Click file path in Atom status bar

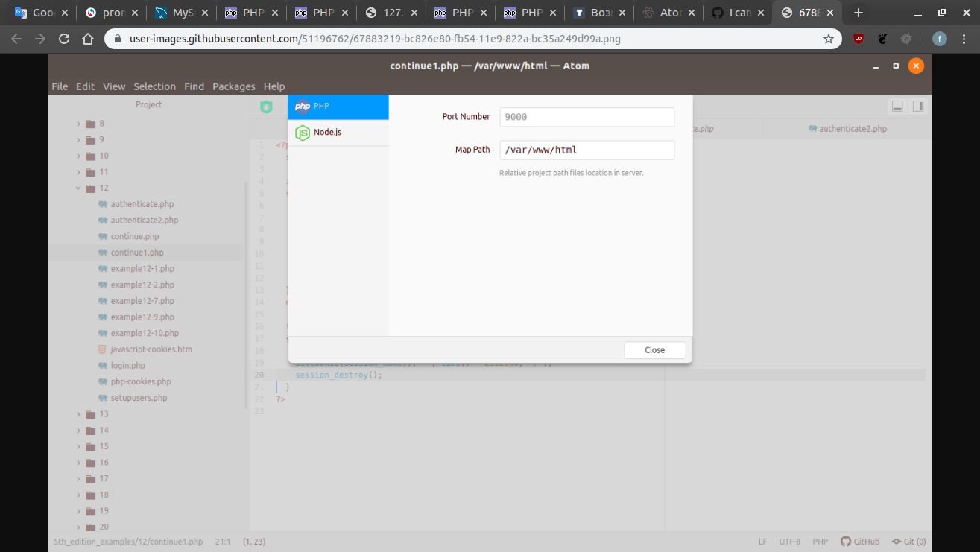(128, 542)
